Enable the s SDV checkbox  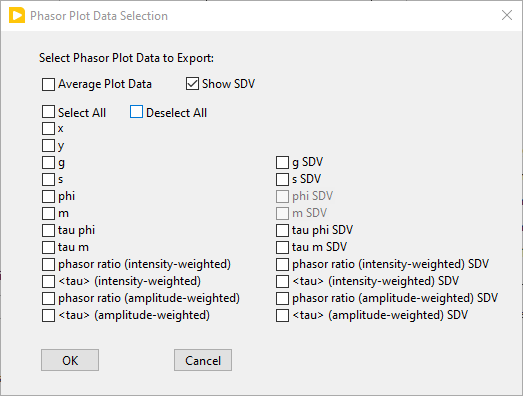click(283, 179)
